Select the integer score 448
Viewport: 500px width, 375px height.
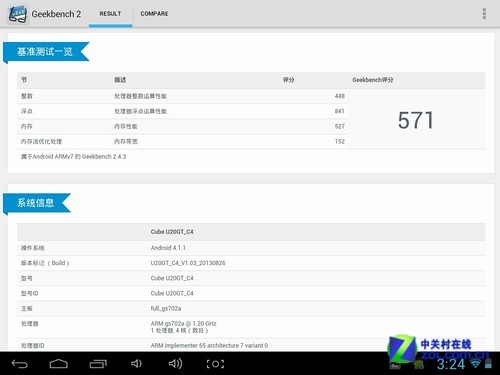(x=340, y=96)
